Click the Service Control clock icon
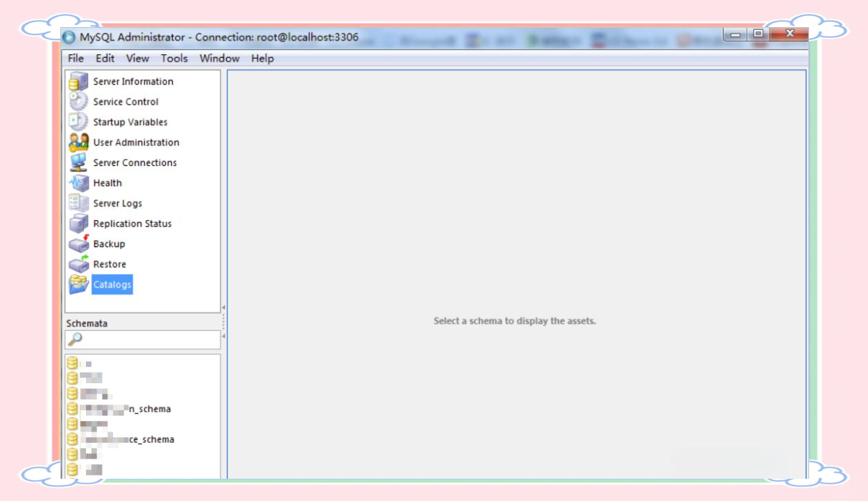Screen dimensions: 868x501 (x=78, y=101)
